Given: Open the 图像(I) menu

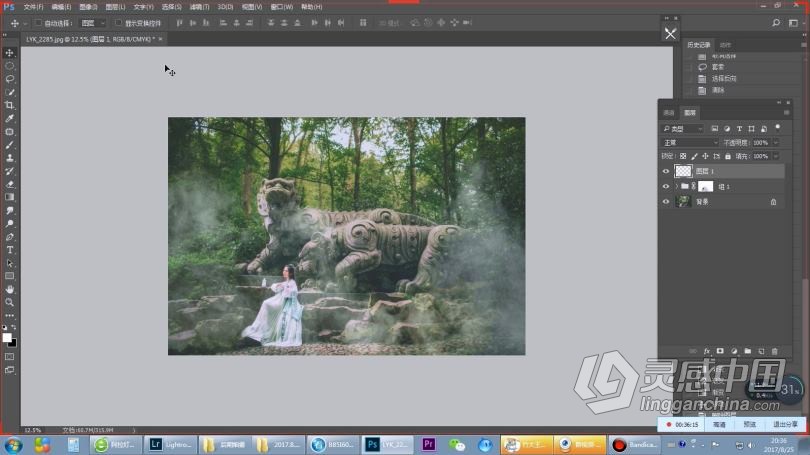Looking at the screenshot, I should point(88,7).
